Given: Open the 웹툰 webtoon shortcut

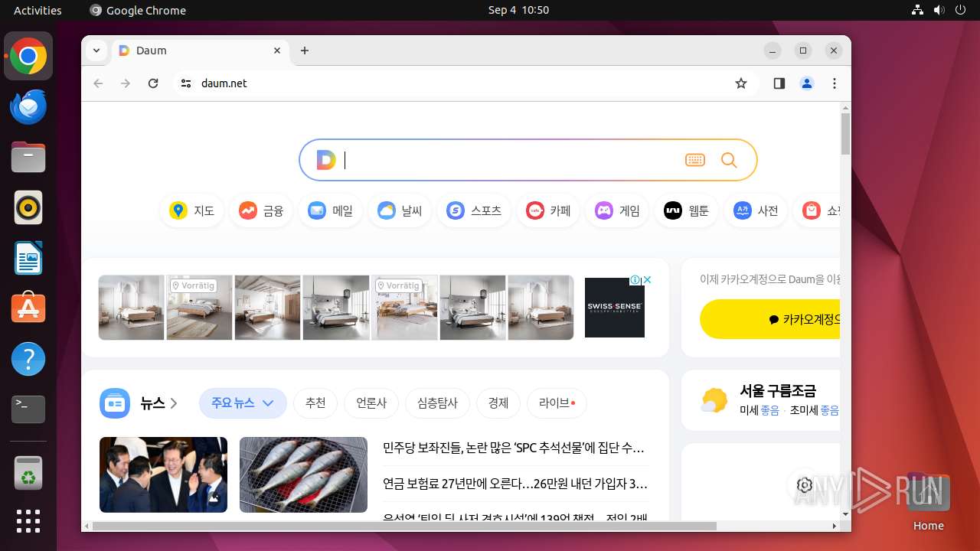Looking at the screenshot, I should tap(686, 210).
